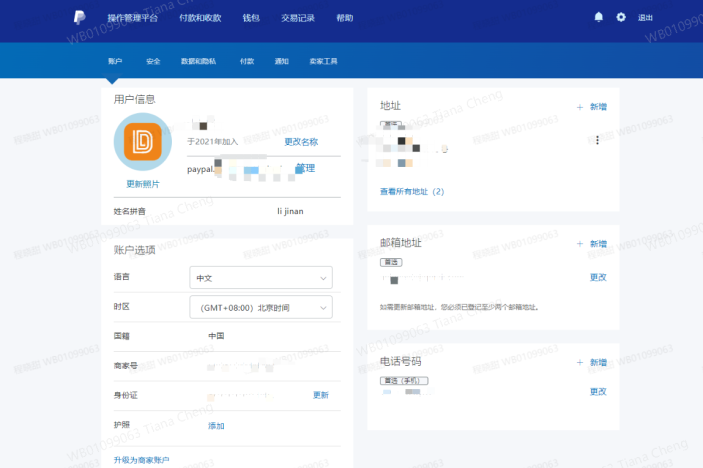Image resolution: width=703 pixels, height=468 pixels.
Task: Open 交易记录 in top navigation
Action: 297,18
